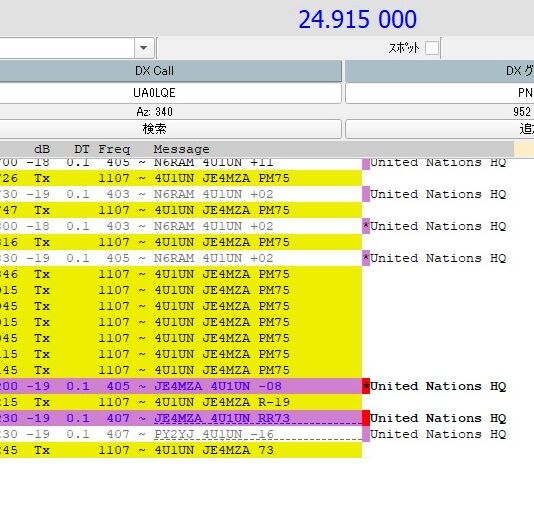Select the Tx row 4U1UN JE4MZA R-19

[181, 402]
